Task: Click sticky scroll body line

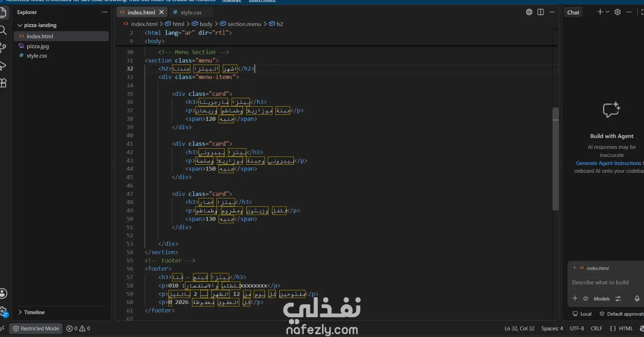Action: tap(155, 41)
